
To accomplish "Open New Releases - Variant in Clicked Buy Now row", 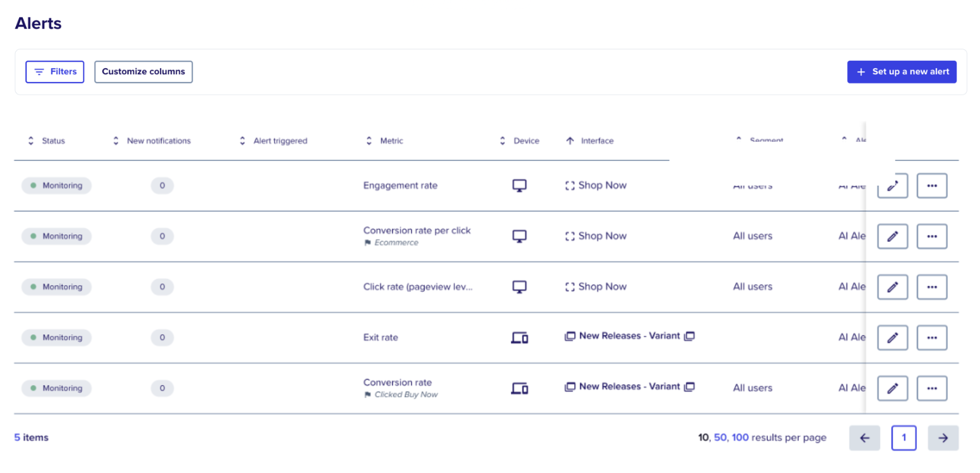I will (629, 387).
